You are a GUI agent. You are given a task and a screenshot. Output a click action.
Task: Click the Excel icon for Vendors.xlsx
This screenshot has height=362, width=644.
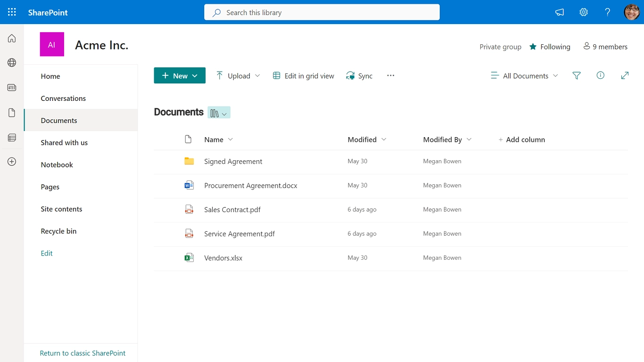coord(189,257)
